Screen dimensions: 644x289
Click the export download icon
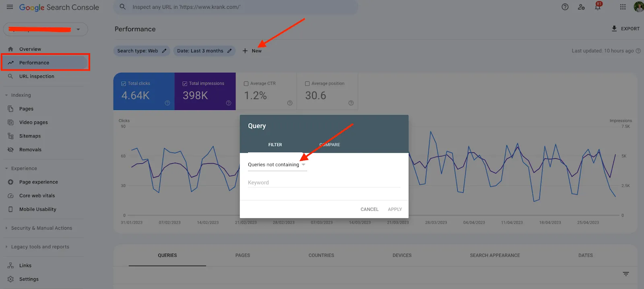coord(614,29)
